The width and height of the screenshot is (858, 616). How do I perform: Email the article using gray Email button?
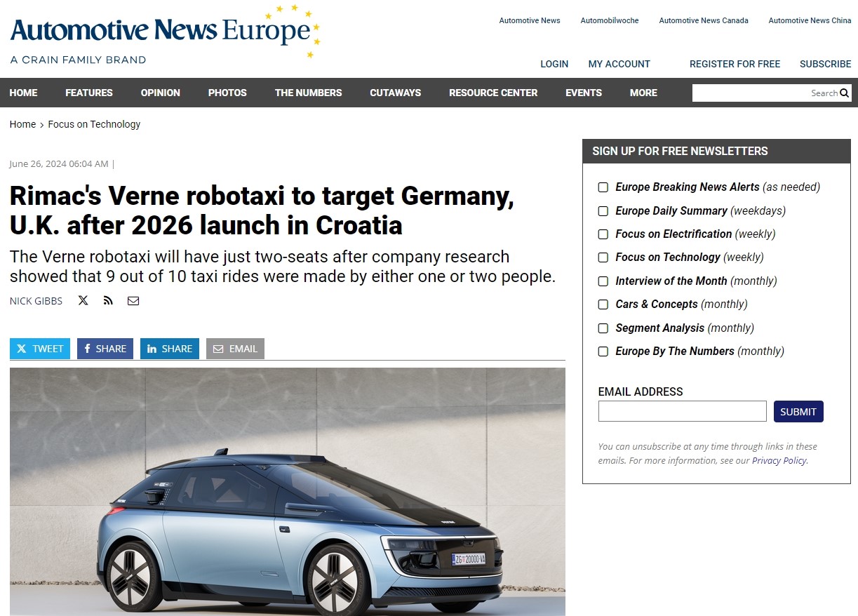[x=235, y=349]
